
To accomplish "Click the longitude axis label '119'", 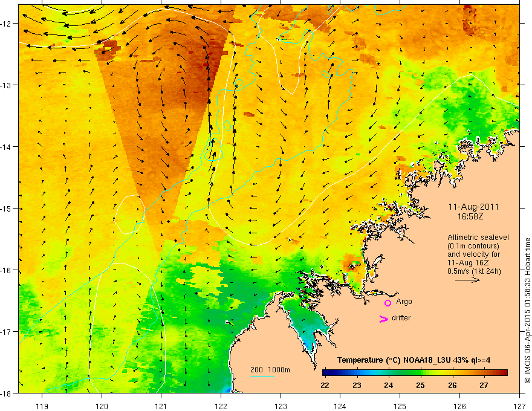I will (x=42, y=407).
